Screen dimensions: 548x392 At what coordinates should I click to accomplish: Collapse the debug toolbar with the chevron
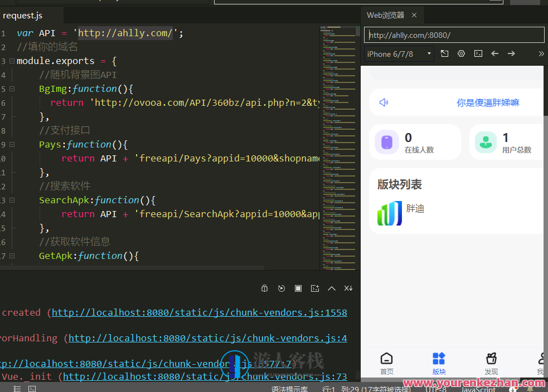coord(332,288)
